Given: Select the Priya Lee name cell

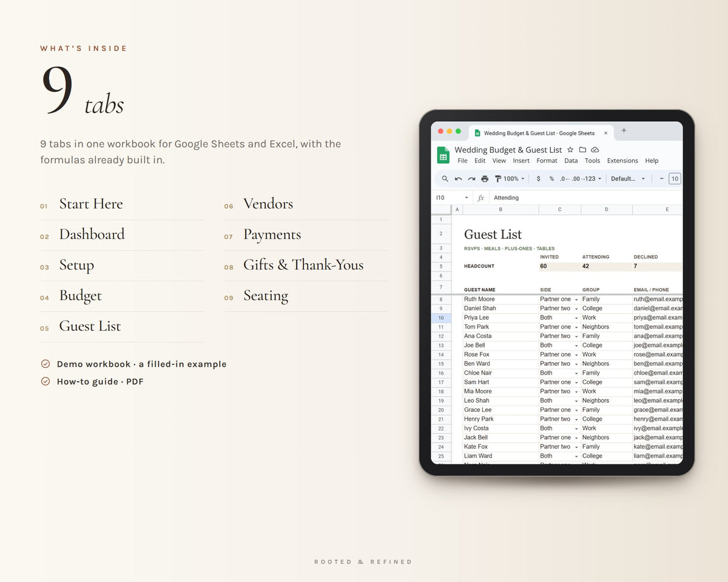Looking at the screenshot, I should 500,318.
